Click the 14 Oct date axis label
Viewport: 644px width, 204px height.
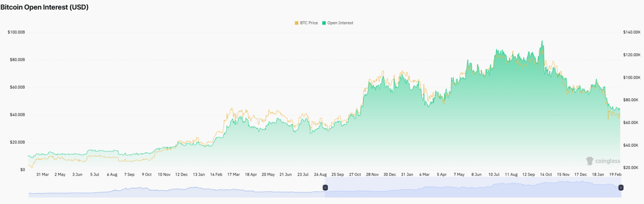click(x=546, y=175)
